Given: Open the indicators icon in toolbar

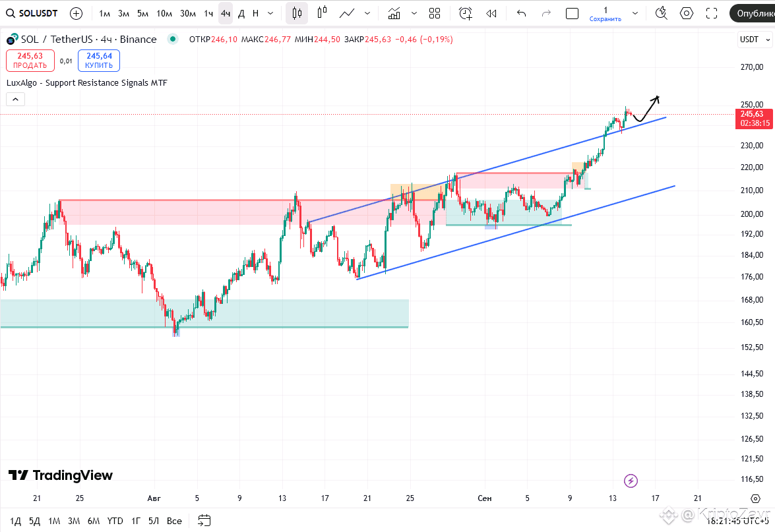Looking at the screenshot, I should tap(394, 13).
